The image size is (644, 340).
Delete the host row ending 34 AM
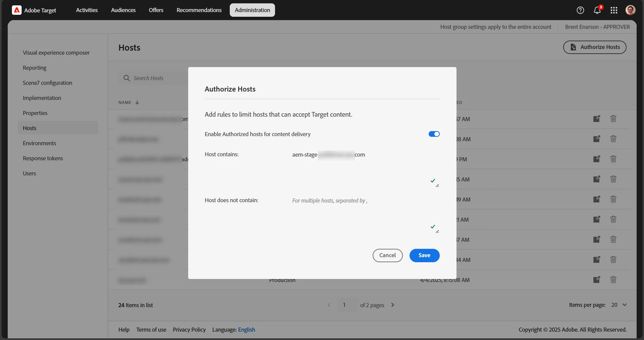(x=613, y=260)
